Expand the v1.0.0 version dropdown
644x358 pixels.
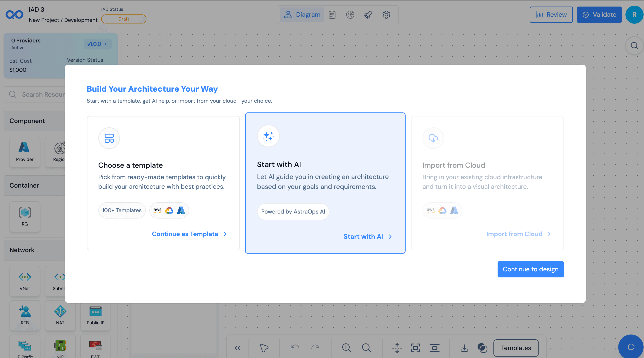pos(97,44)
